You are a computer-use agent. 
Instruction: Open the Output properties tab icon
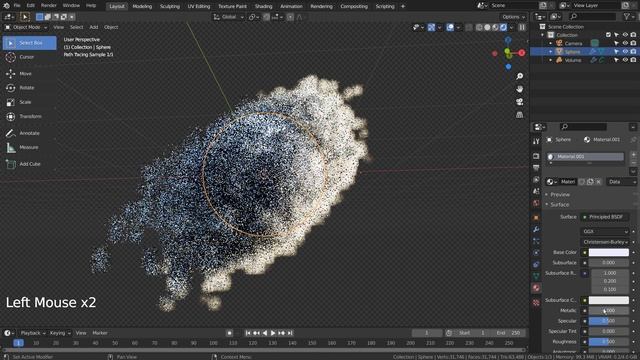pos(536,168)
